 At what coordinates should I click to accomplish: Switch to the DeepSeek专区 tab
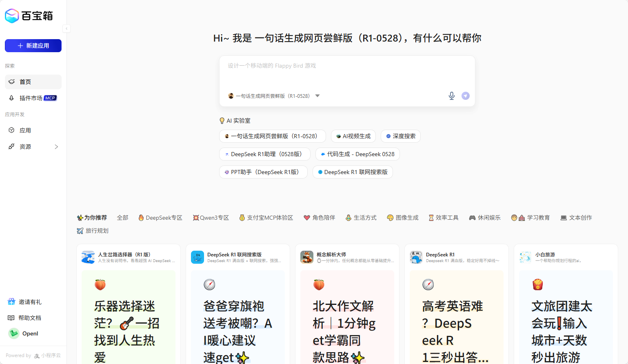[160, 218]
